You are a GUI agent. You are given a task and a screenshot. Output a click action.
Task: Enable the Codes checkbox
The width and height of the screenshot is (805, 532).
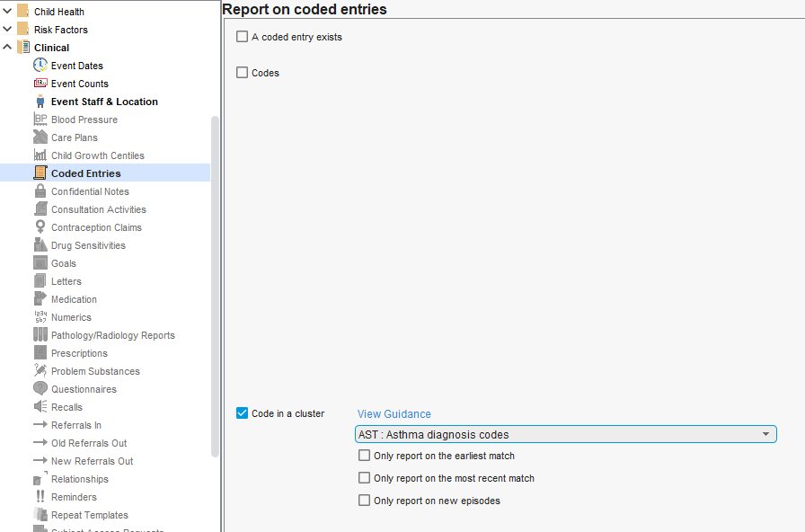click(242, 73)
